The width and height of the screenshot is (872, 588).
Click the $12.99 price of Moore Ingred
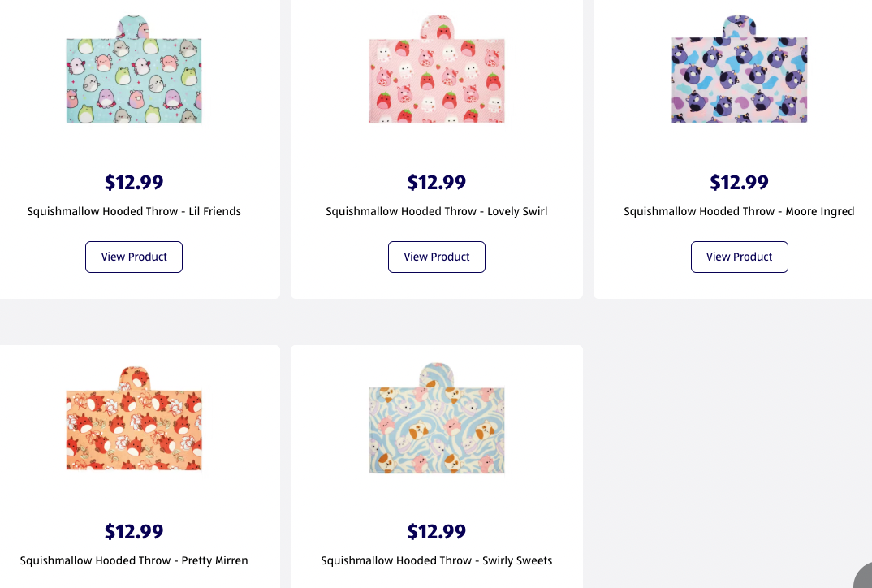click(739, 182)
